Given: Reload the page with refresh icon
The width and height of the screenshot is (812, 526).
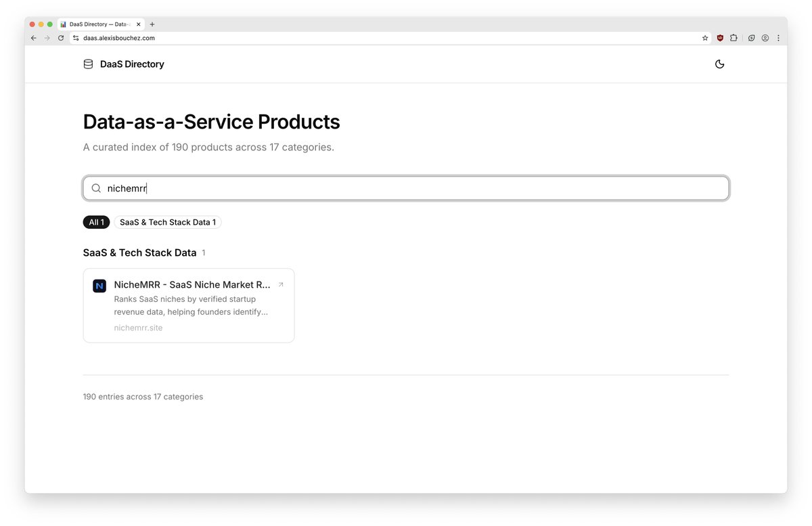Looking at the screenshot, I should (61, 38).
